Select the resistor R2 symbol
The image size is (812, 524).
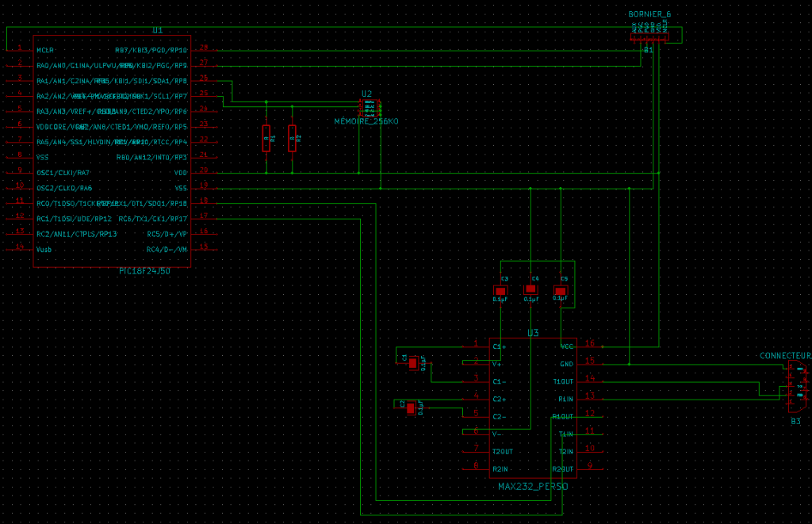pyautogui.click(x=292, y=138)
